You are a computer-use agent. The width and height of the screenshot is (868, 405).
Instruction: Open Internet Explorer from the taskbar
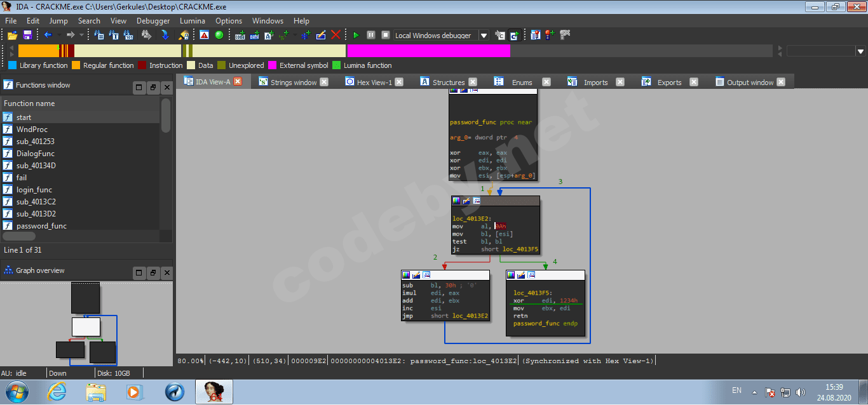[x=56, y=392]
